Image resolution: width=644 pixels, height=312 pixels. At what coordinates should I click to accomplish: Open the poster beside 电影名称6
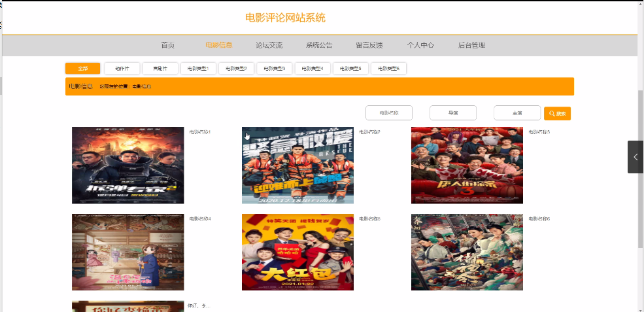click(467, 252)
